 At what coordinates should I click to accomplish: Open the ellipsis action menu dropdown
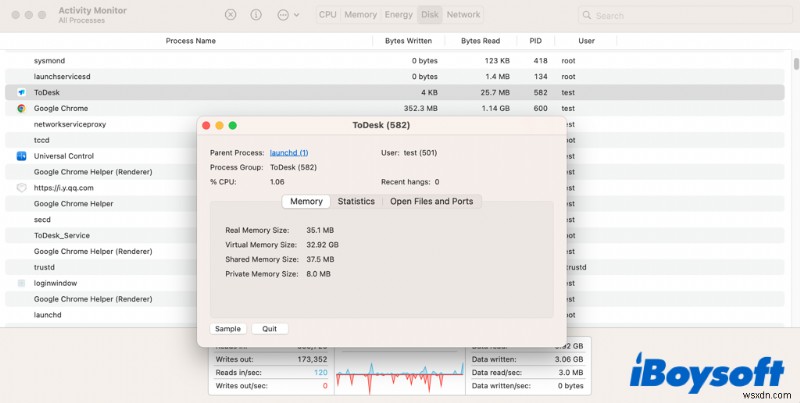click(x=288, y=15)
